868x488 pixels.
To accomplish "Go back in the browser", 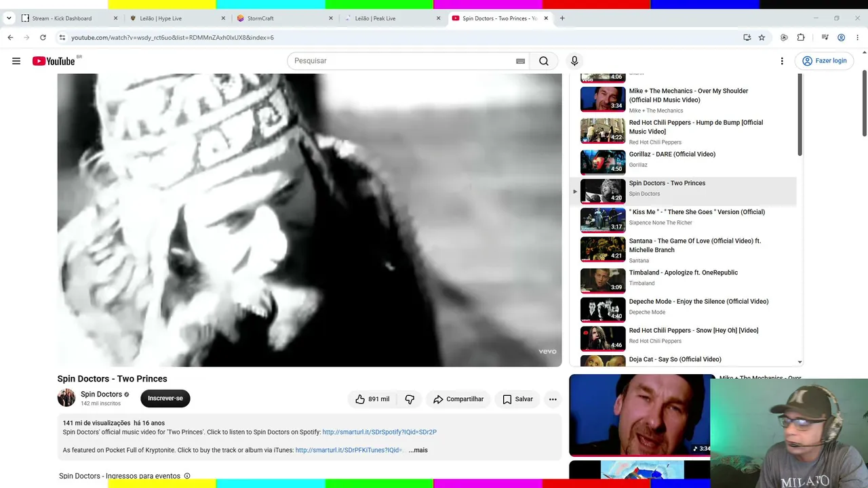I will pyautogui.click(x=10, y=37).
